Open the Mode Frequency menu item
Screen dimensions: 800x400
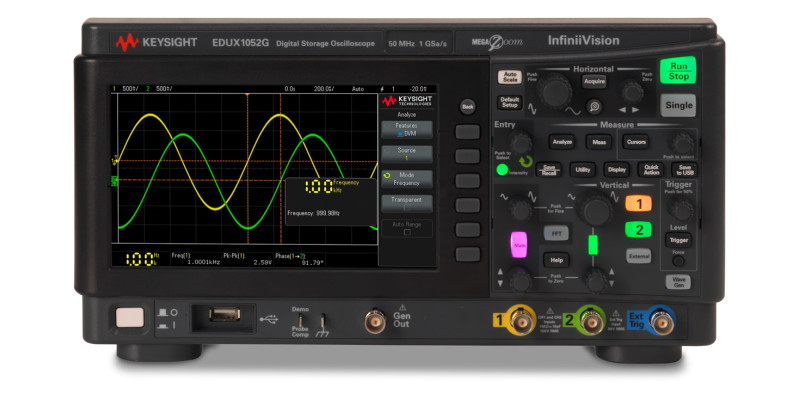click(x=407, y=179)
